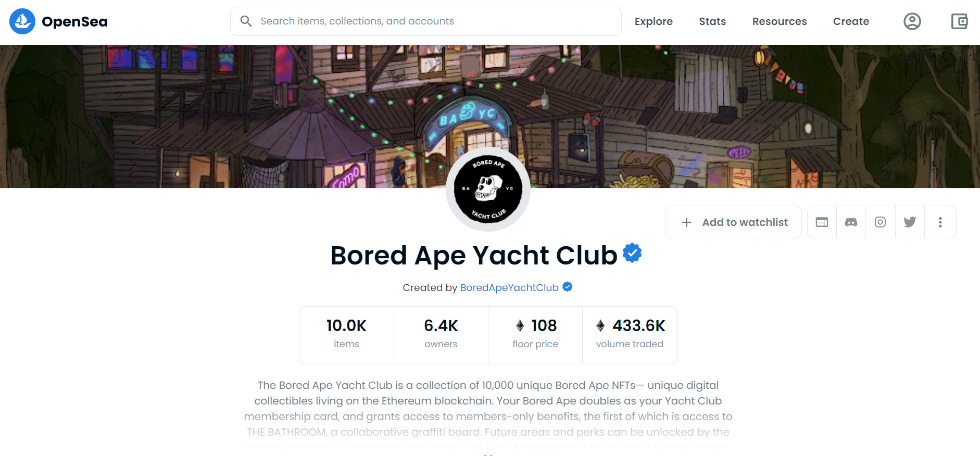Click Add to watchlist button
The width and height of the screenshot is (980, 456).
(733, 222)
